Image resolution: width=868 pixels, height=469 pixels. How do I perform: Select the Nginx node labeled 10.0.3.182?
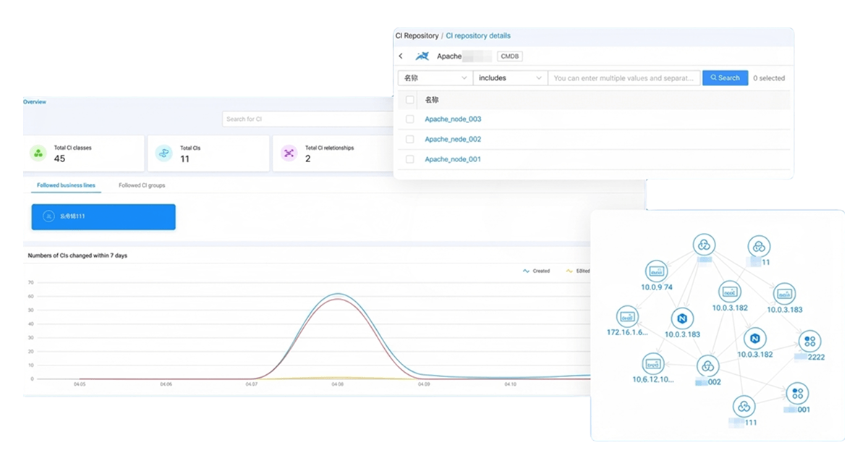point(755,338)
